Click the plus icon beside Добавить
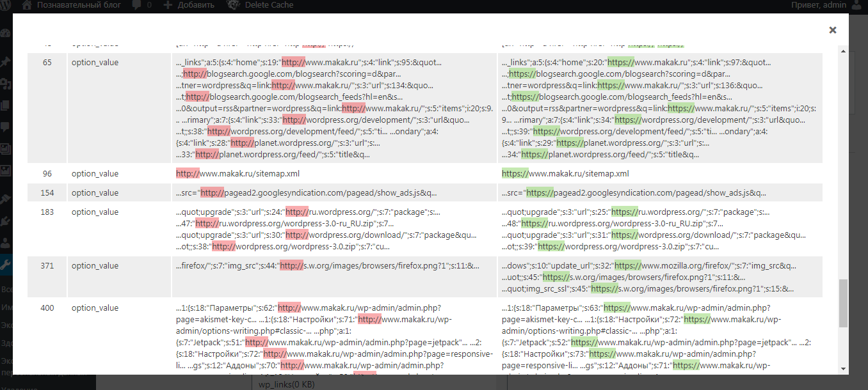 168,5
